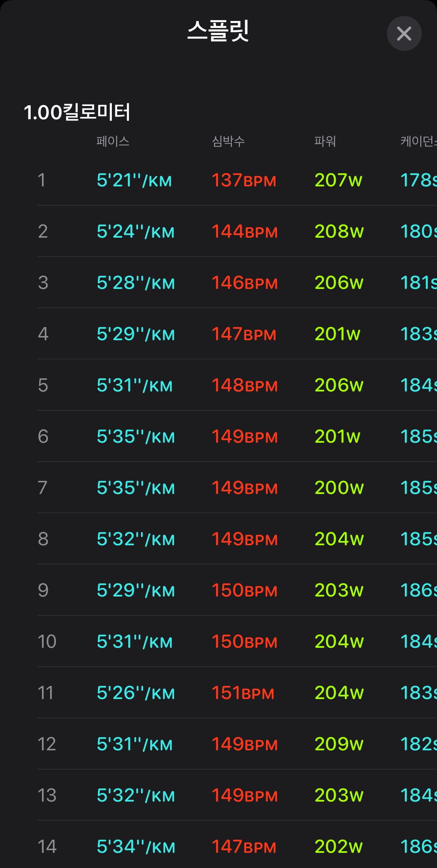Screen dimensions: 437x868
Task: Tap the 페이스 column header
Action: point(113,141)
